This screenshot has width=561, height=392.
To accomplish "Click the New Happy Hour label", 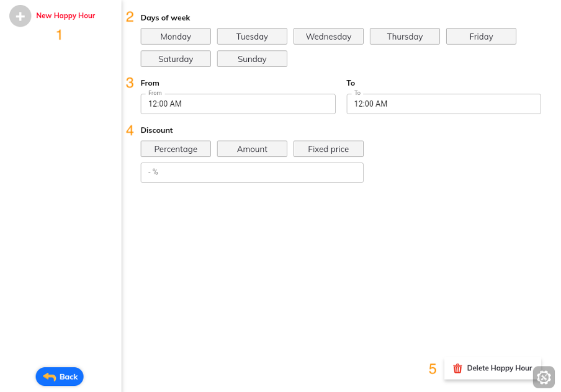I will (x=66, y=16).
